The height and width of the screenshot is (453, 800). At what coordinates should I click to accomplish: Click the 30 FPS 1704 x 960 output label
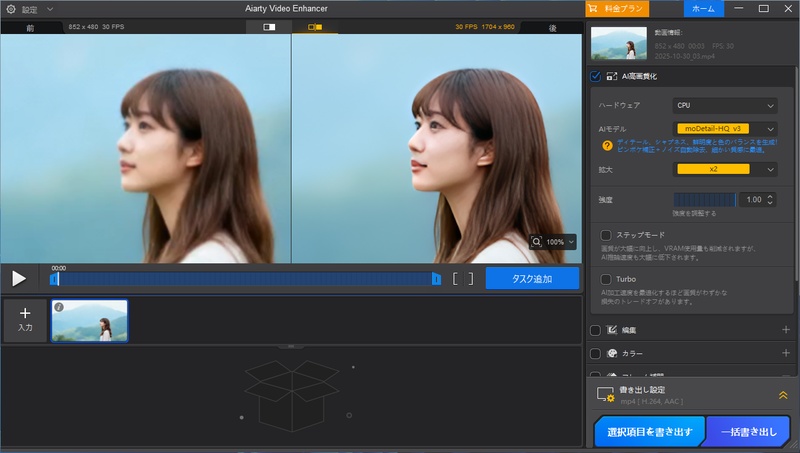[x=485, y=27]
